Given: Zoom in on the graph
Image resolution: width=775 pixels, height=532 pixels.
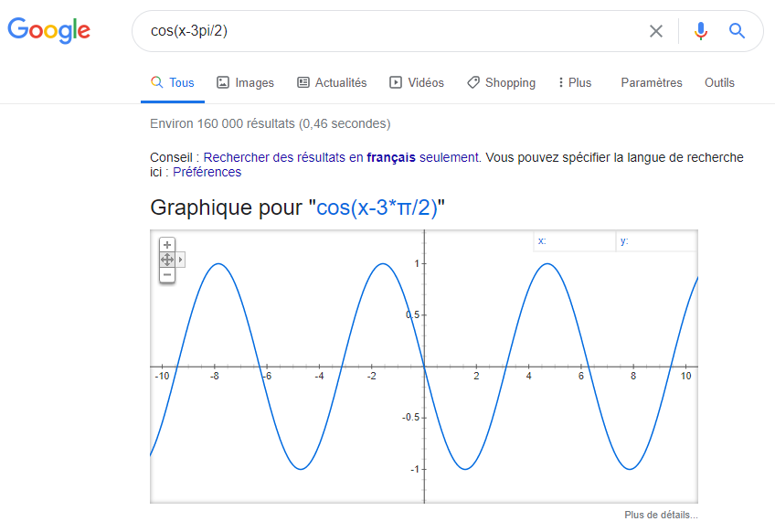Looking at the screenshot, I should click(167, 245).
